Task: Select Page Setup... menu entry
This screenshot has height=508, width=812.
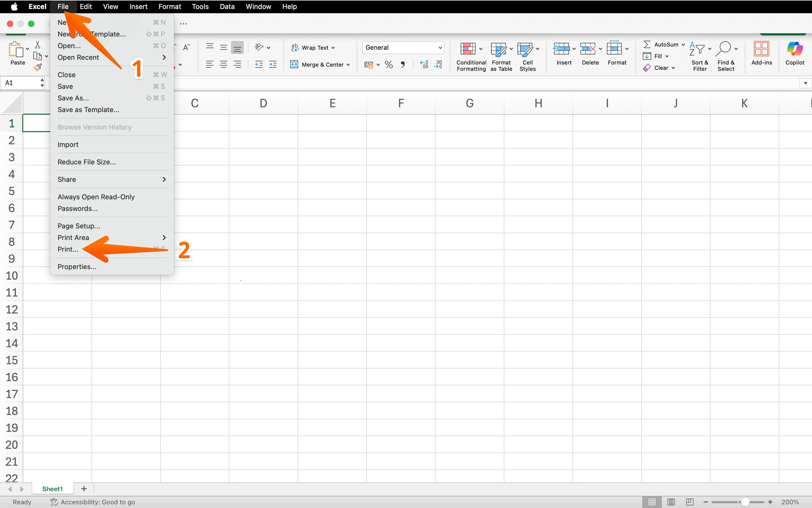Action: coord(112,226)
